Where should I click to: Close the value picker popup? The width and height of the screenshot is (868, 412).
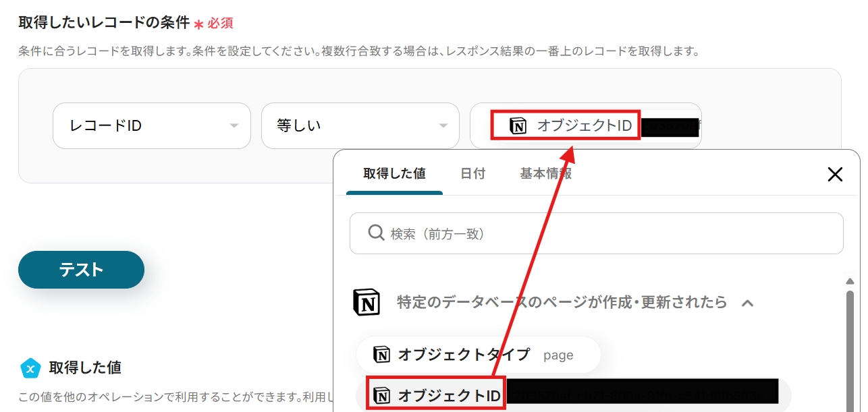tap(835, 175)
